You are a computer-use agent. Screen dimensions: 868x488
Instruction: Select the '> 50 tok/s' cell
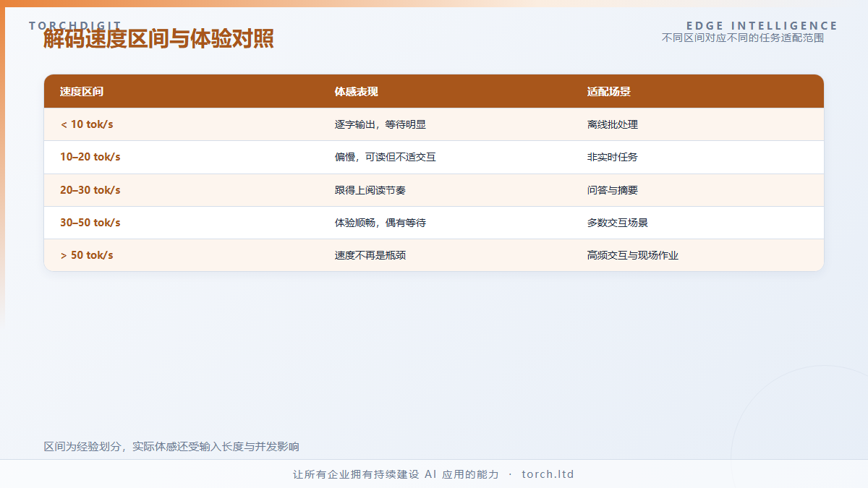point(87,255)
